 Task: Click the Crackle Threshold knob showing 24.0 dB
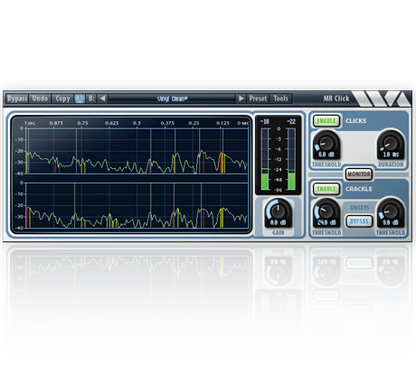click(327, 211)
